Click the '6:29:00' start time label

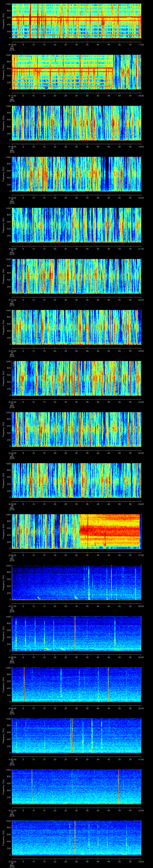click(x=12, y=708)
